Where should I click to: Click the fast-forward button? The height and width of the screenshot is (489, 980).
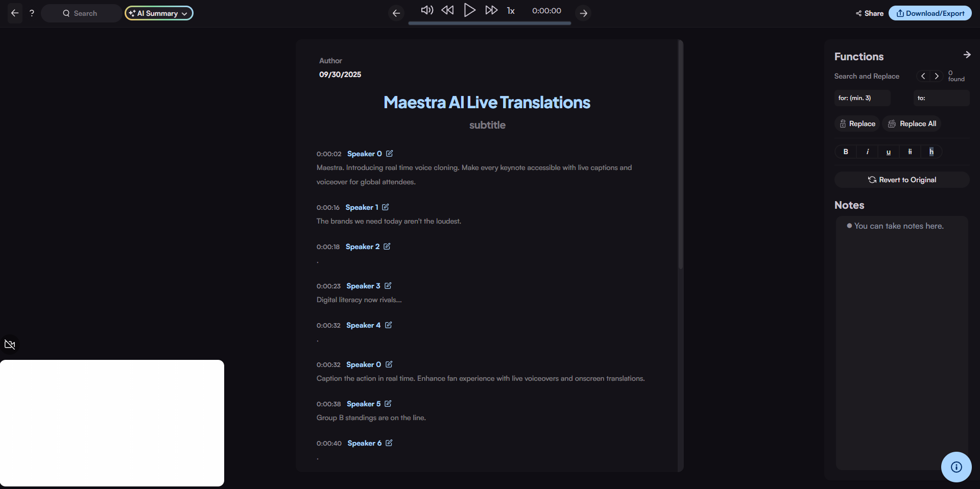pyautogui.click(x=491, y=11)
